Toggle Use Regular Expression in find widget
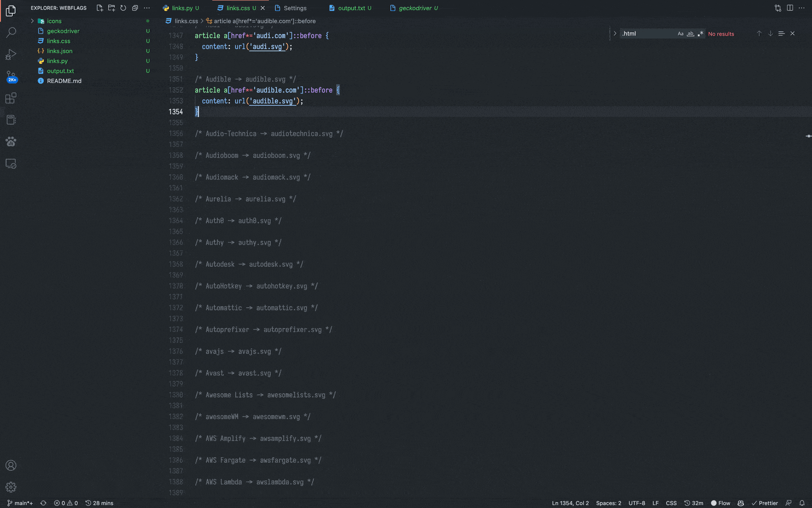812x508 pixels. [700, 34]
